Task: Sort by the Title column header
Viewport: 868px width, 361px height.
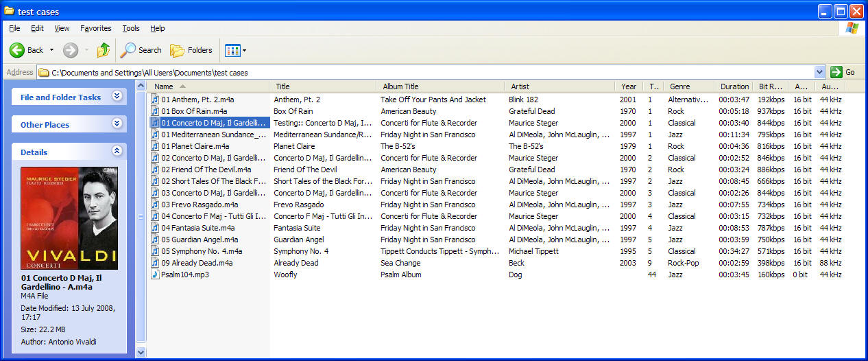Action: (324, 86)
